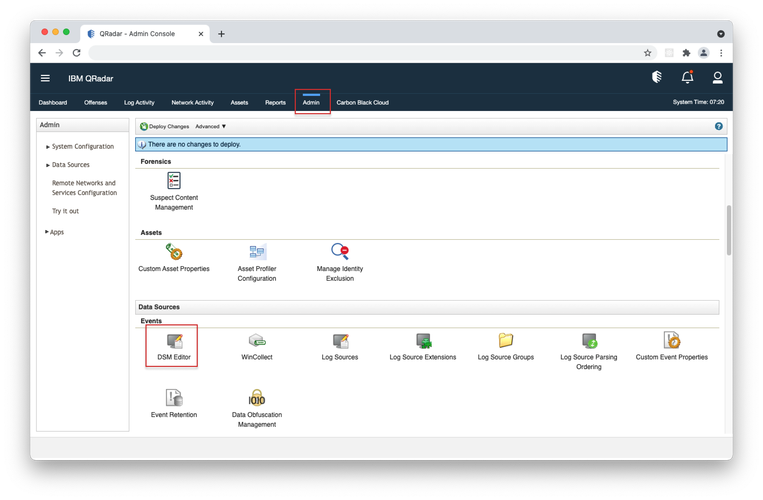Open Remote Networks and Services Configuration

pyautogui.click(x=84, y=188)
